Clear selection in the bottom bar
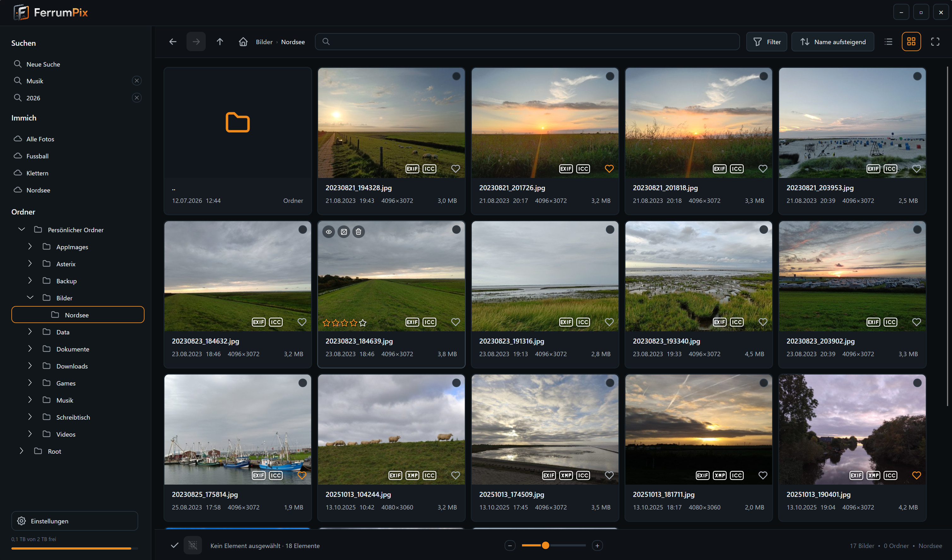The width and height of the screenshot is (952, 560). point(193,545)
